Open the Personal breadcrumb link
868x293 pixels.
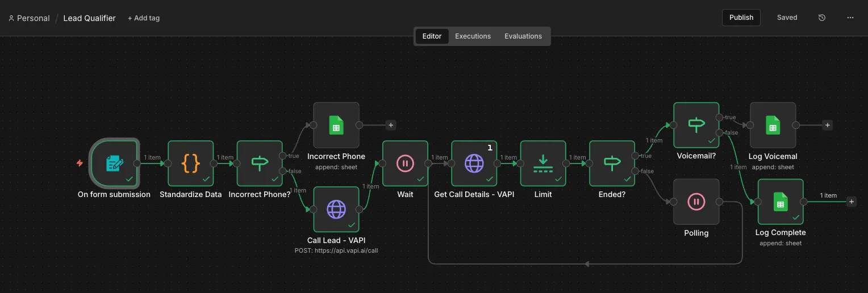point(34,18)
